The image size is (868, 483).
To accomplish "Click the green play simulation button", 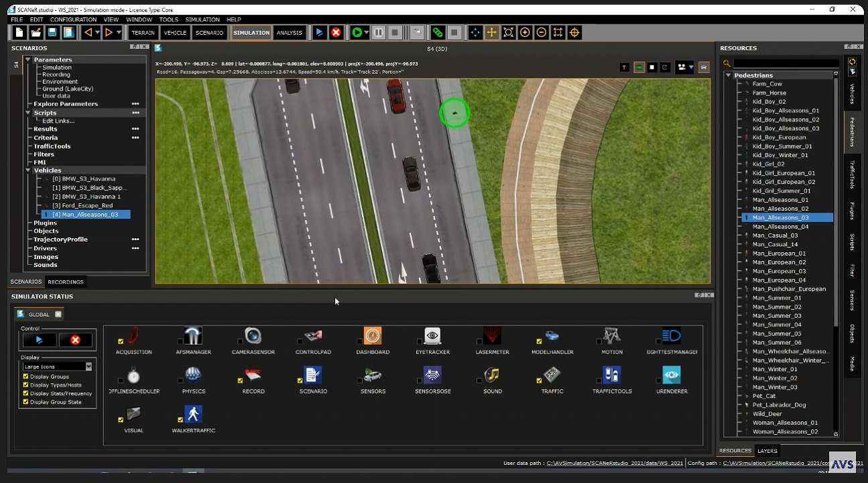I will 357,32.
